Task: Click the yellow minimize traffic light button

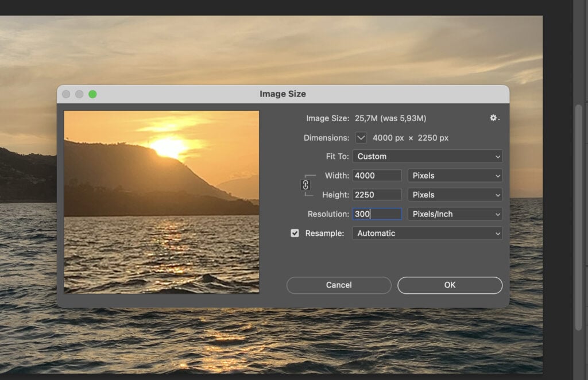Action: pos(79,93)
